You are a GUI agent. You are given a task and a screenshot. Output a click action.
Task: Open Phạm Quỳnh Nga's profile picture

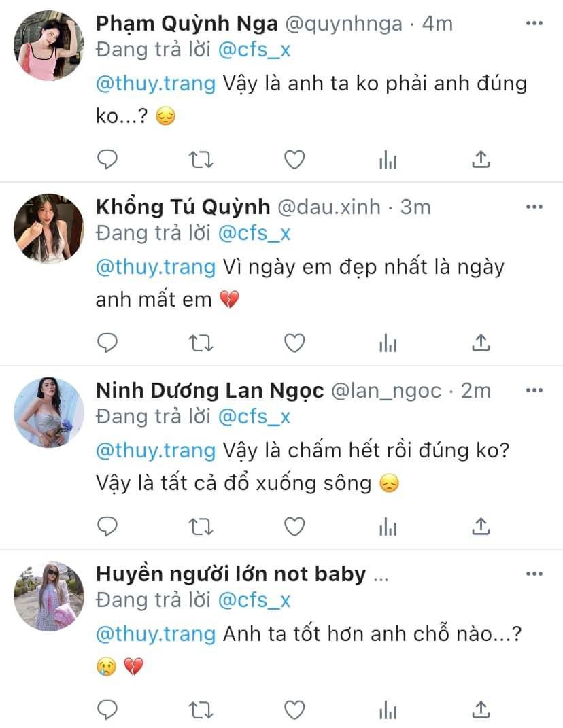click(x=49, y=46)
